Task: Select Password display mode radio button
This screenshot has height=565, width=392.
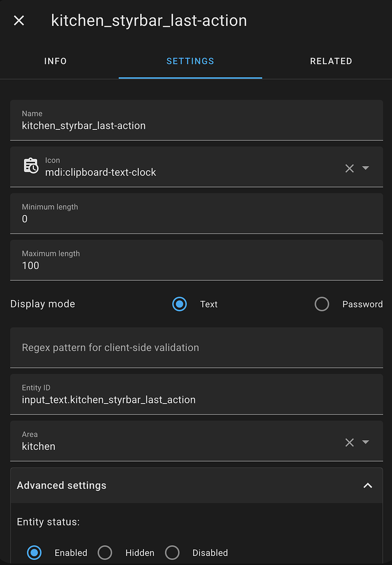Action: [x=322, y=304]
